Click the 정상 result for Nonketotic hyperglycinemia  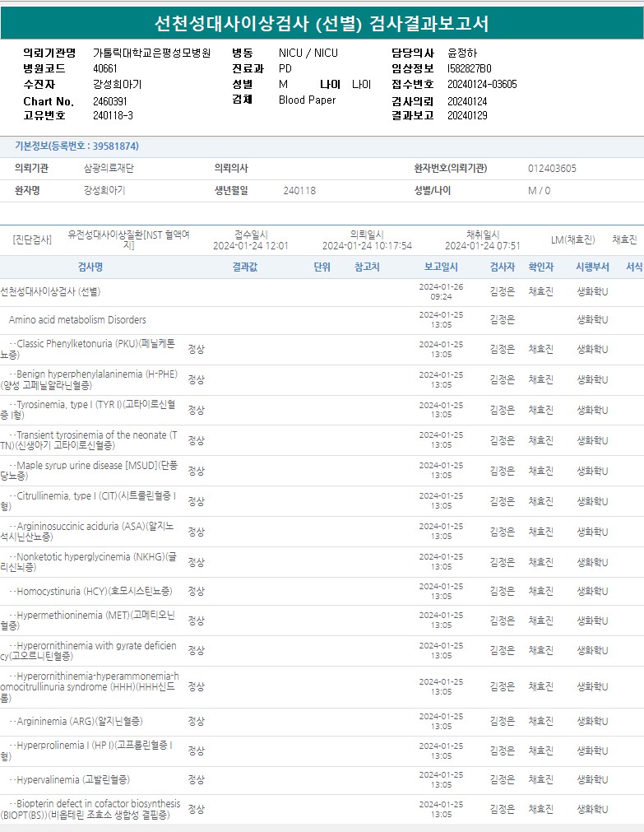196,562
